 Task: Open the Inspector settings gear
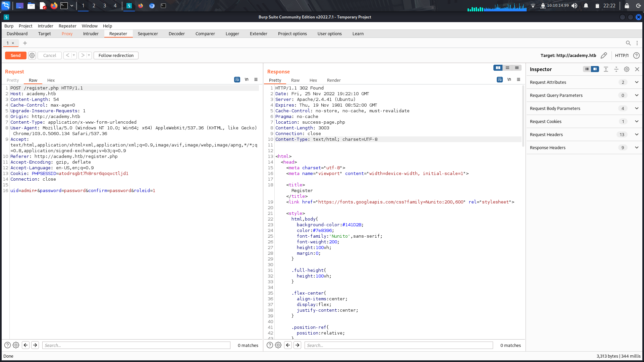(627, 69)
